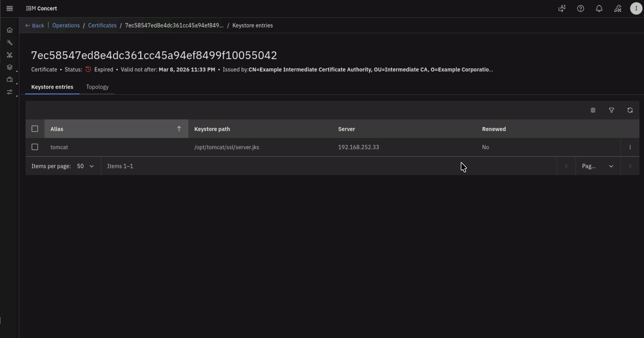Refresh the keystore entries table

click(630, 110)
